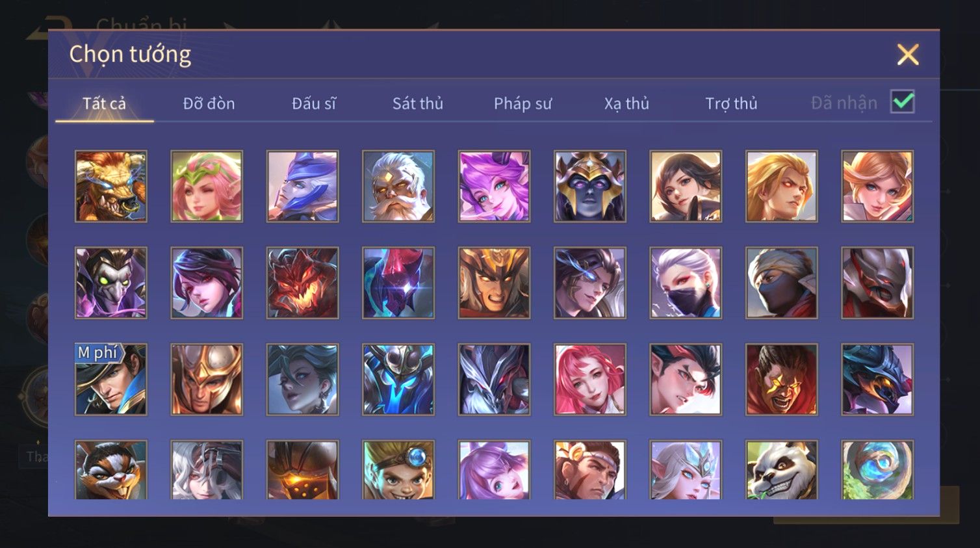Pick the pink-haired woman hero in third row
Screen dimensions: 980x548
590,380
